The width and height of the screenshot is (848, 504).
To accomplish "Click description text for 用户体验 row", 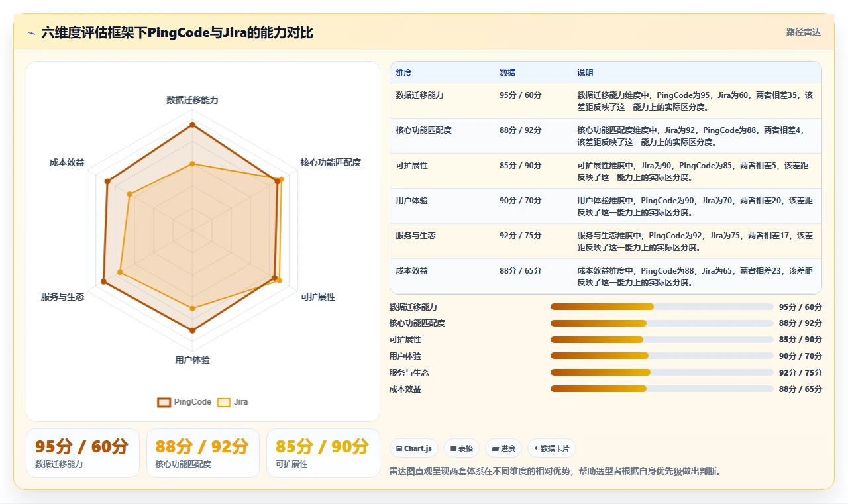I will coord(695,206).
